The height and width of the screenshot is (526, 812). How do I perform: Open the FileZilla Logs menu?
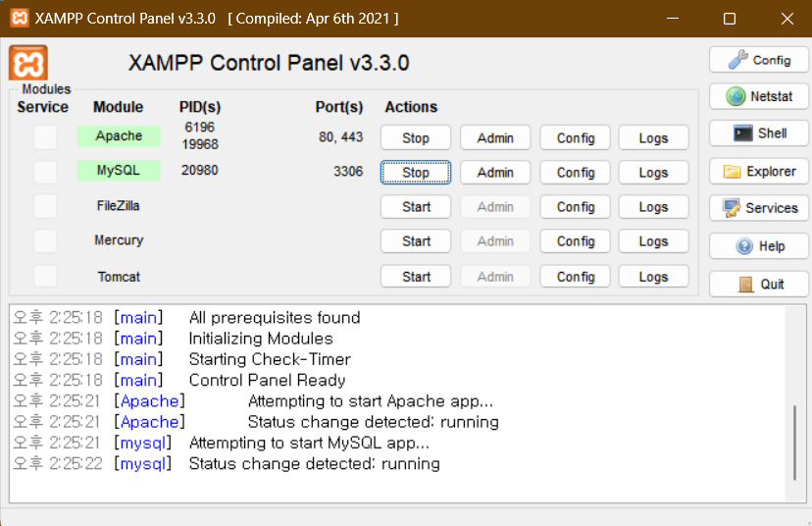653,207
